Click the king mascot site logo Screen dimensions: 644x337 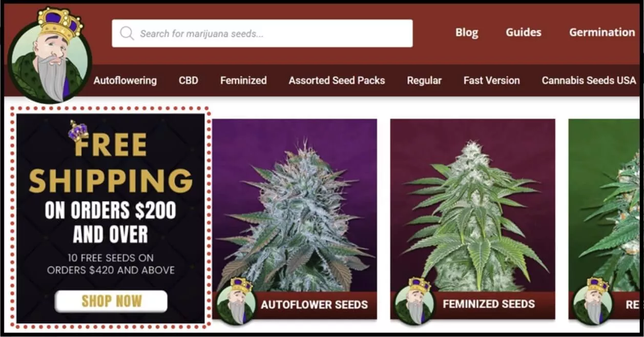click(x=50, y=55)
